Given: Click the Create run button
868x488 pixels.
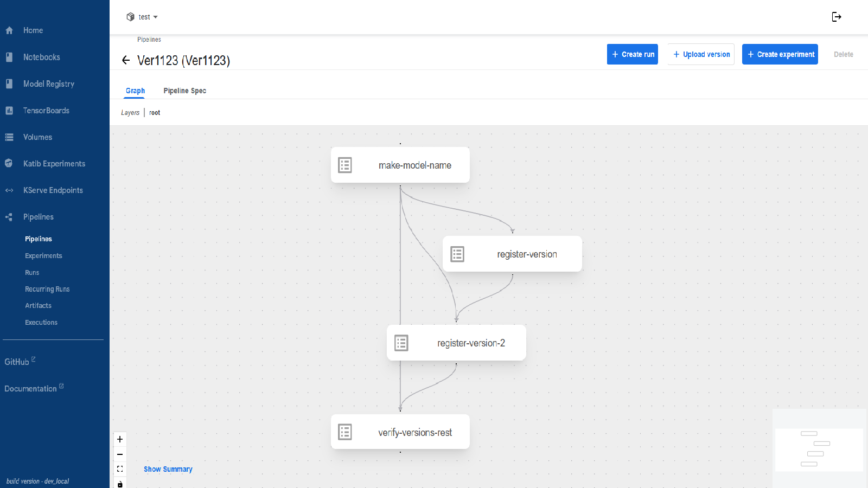Looking at the screenshot, I should pos(633,54).
